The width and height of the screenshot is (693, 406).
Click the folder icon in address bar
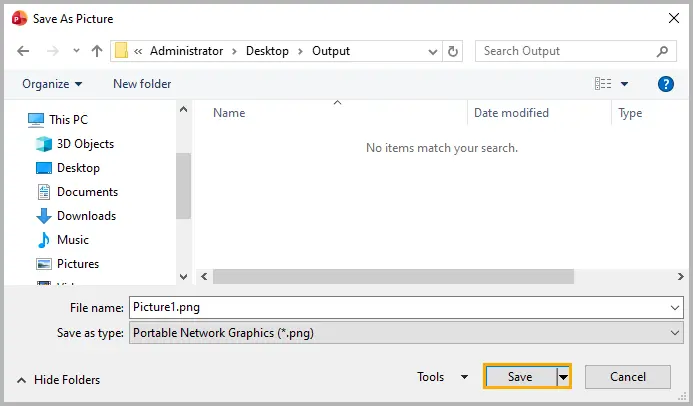pos(122,51)
